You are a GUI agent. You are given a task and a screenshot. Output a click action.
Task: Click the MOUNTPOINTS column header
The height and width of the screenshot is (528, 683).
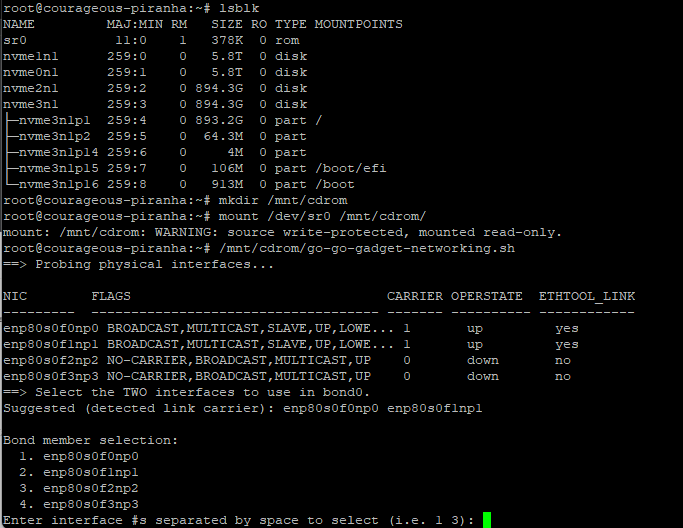(358, 24)
